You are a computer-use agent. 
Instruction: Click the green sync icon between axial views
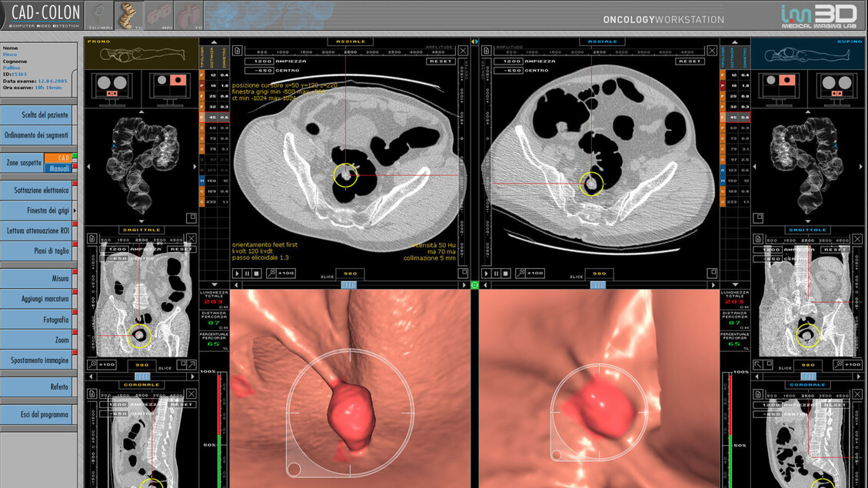[474, 285]
